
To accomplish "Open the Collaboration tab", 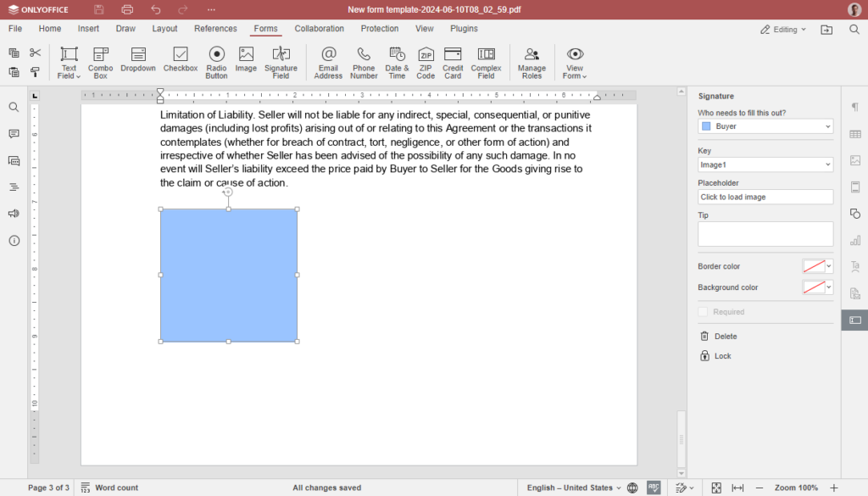I will (319, 28).
